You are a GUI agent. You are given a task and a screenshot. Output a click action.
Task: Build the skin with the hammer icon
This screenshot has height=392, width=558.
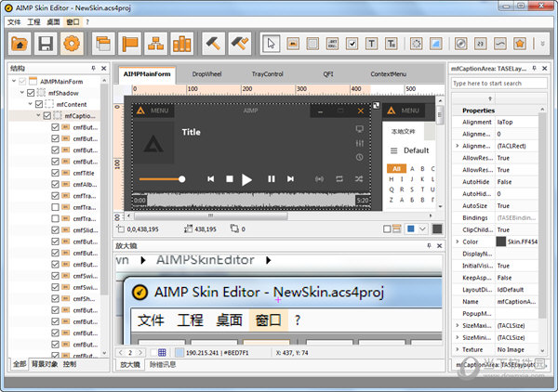click(x=213, y=44)
